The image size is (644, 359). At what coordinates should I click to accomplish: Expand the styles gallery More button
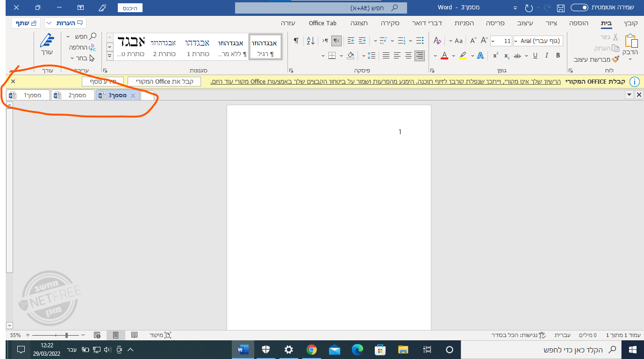point(110,55)
